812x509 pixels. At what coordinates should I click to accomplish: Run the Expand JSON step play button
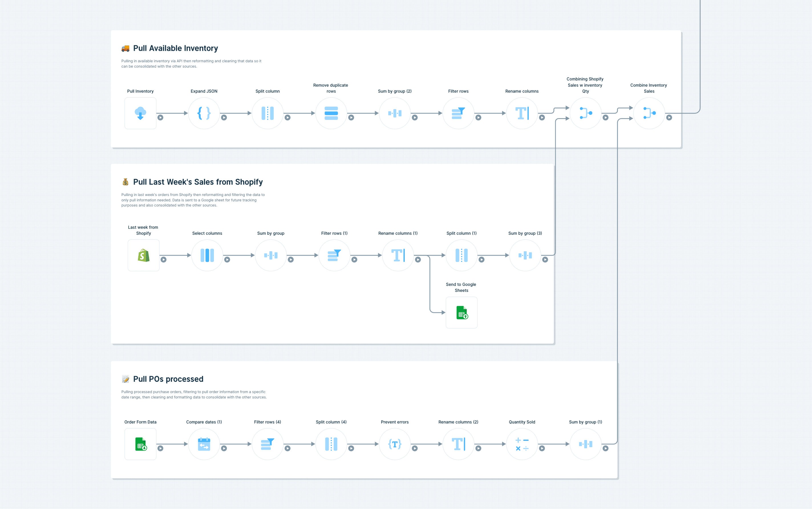point(224,118)
